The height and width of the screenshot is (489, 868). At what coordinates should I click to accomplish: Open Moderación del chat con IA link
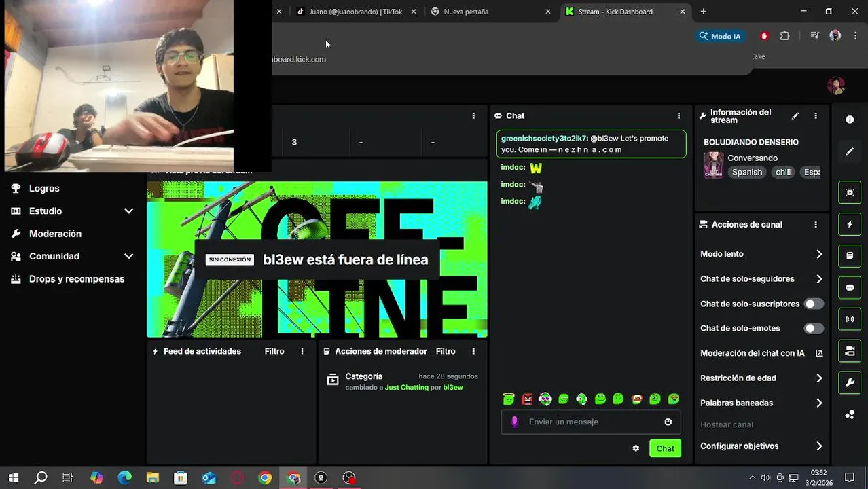tap(761, 353)
